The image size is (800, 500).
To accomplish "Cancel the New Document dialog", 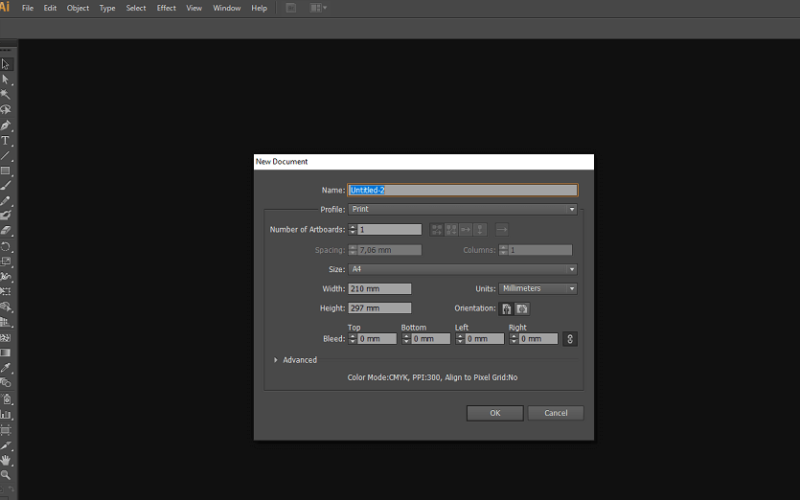I will click(x=556, y=413).
